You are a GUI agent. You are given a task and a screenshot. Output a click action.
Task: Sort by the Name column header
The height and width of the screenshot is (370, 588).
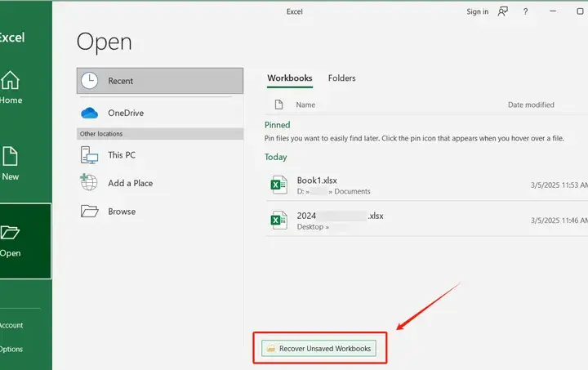[x=305, y=105]
